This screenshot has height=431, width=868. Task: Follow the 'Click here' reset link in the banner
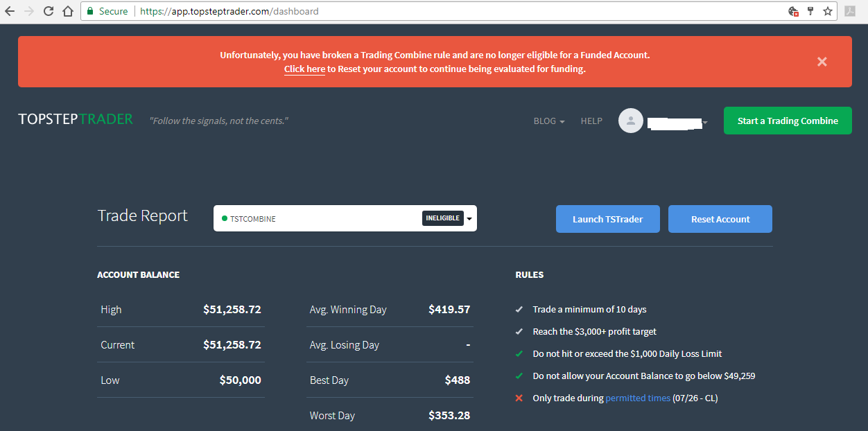pyautogui.click(x=304, y=69)
